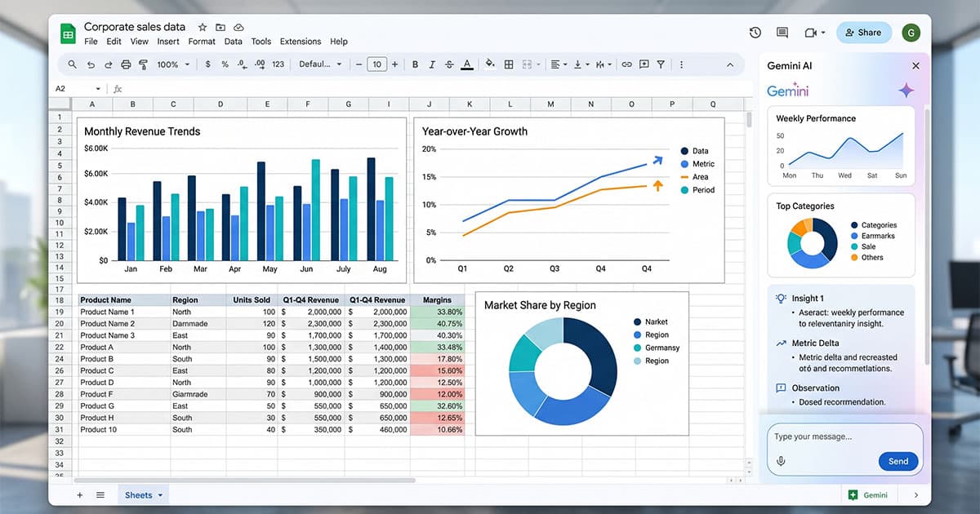Image resolution: width=980 pixels, height=514 pixels.
Task: Select the Sheets tab at the bottom
Action: (137, 494)
